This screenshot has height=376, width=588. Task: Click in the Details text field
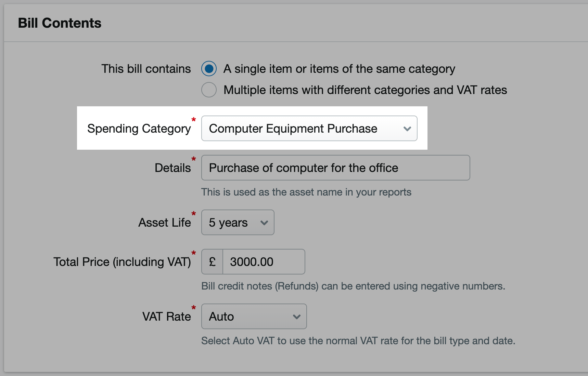tap(335, 167)
